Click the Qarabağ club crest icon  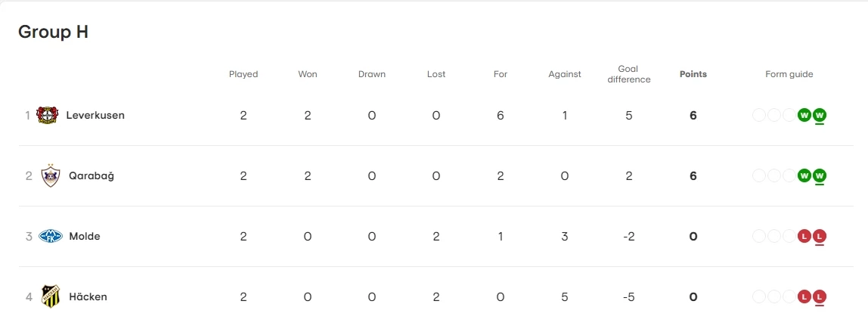pos(50,175)
